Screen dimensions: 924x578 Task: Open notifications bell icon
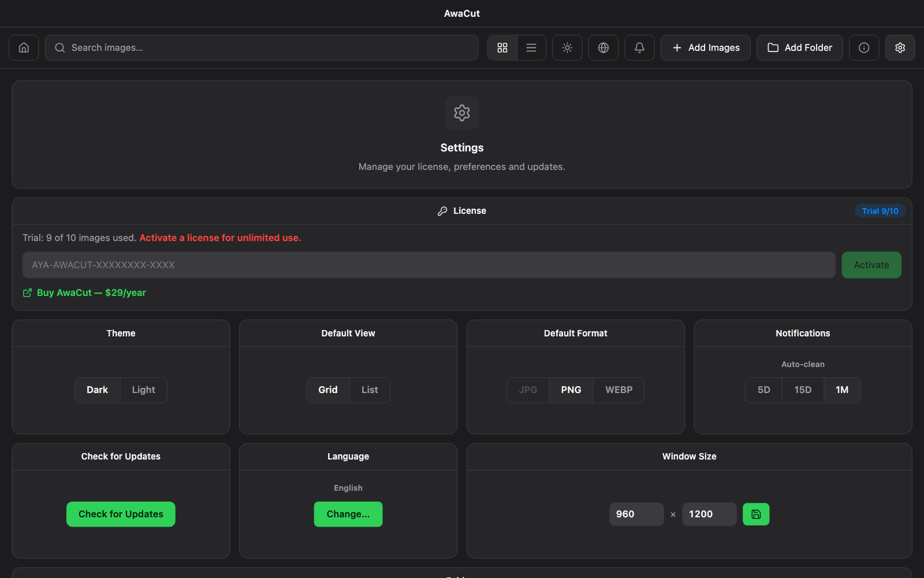coord(639,47)
